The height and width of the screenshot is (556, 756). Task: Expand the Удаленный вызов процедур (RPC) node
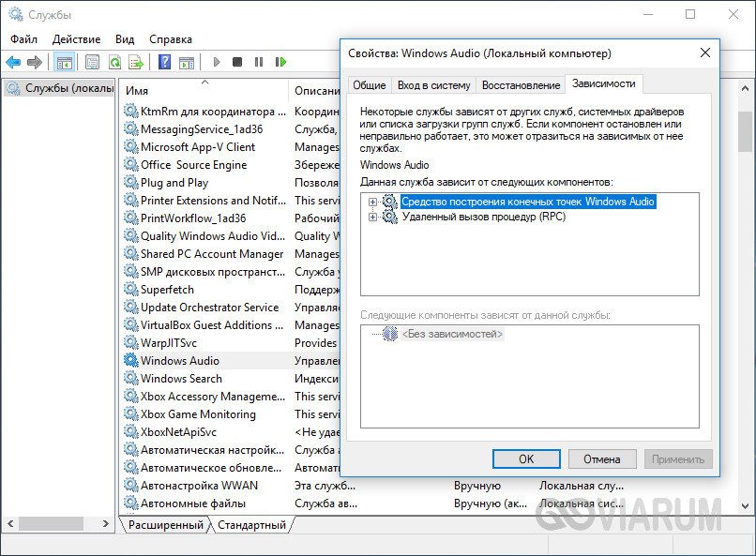pyautogui.click(x=372, y=218)
